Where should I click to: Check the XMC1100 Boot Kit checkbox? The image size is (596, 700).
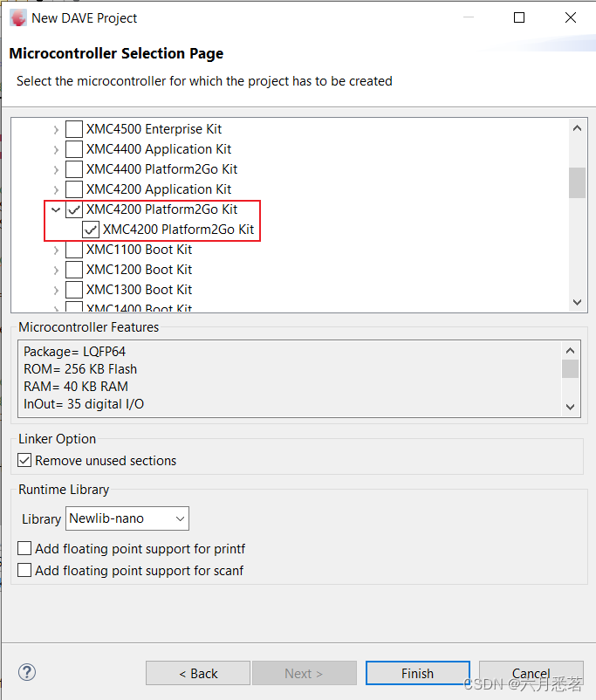(73, 250)
